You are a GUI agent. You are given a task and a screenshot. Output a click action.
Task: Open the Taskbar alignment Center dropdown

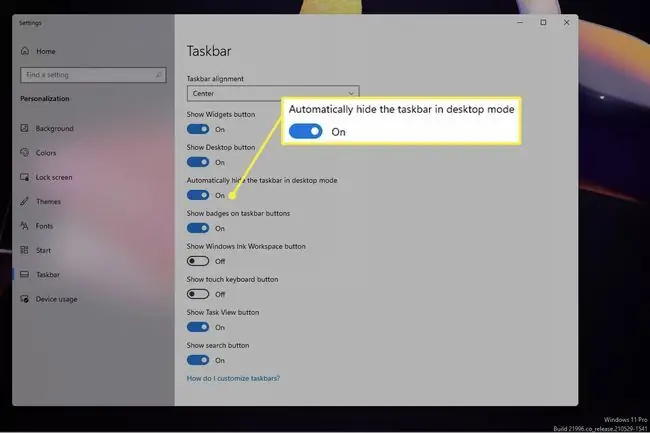pyautogui.click(x=273, y=93)
